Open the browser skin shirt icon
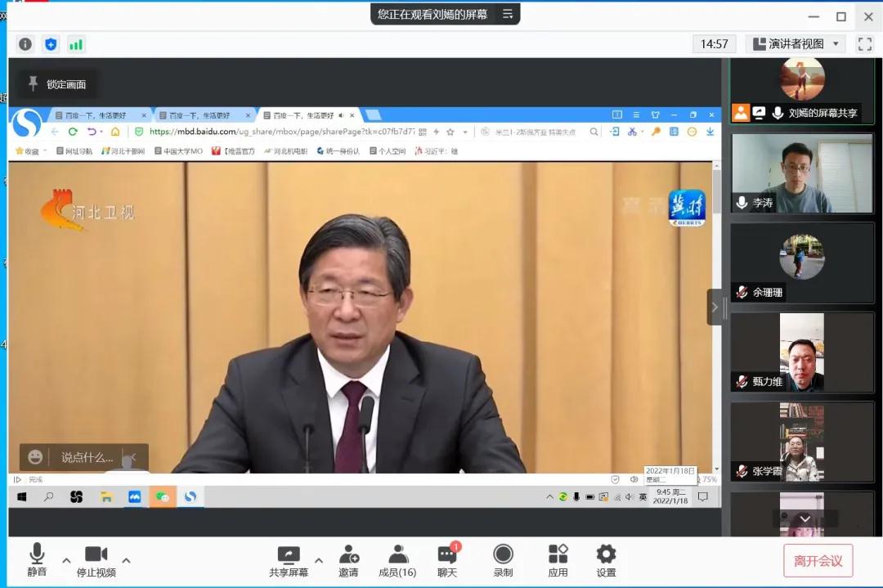The height and width of the screenshot is (588, 883). pyautogui.click(x=655, y=114)
